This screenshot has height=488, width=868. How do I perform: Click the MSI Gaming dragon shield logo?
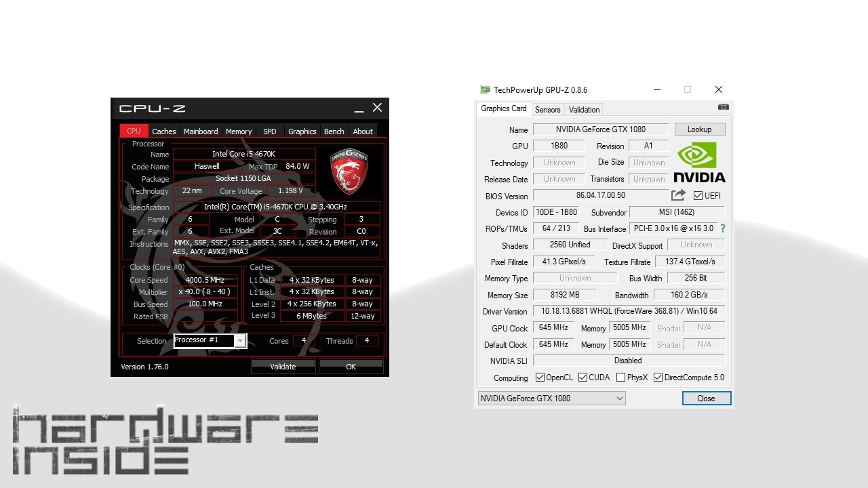pyautogui.click(x=349, y=171)
